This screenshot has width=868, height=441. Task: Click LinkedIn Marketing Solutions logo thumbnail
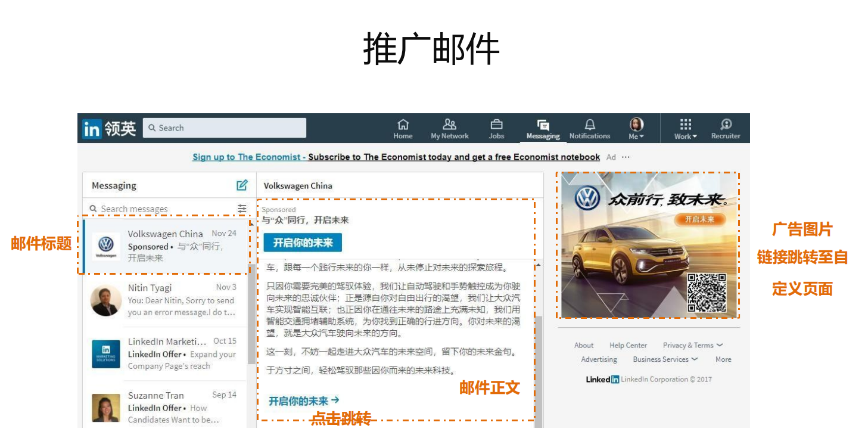(106, 354)
